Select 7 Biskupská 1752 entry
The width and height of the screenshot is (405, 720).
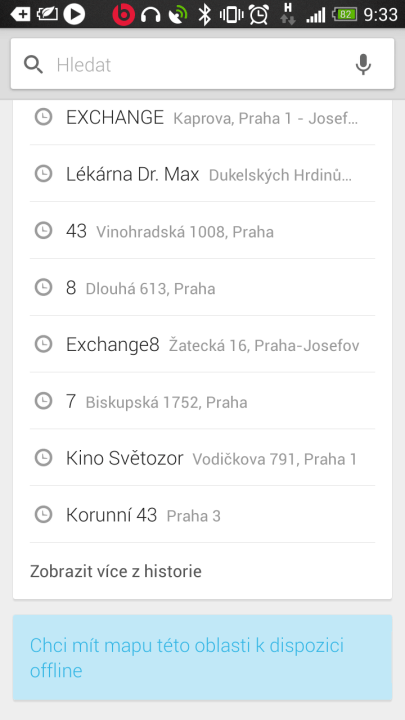tap(202, 401)
